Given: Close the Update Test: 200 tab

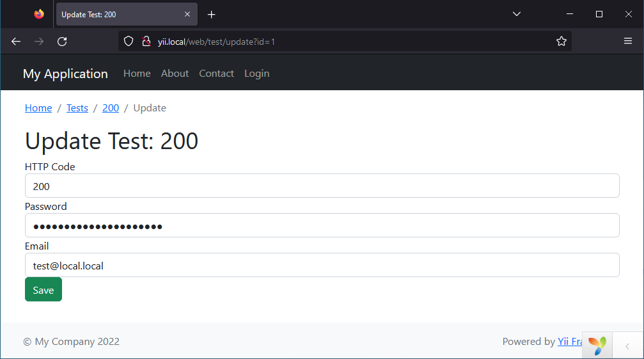Looking at the screenshot, I should (187, 14).
